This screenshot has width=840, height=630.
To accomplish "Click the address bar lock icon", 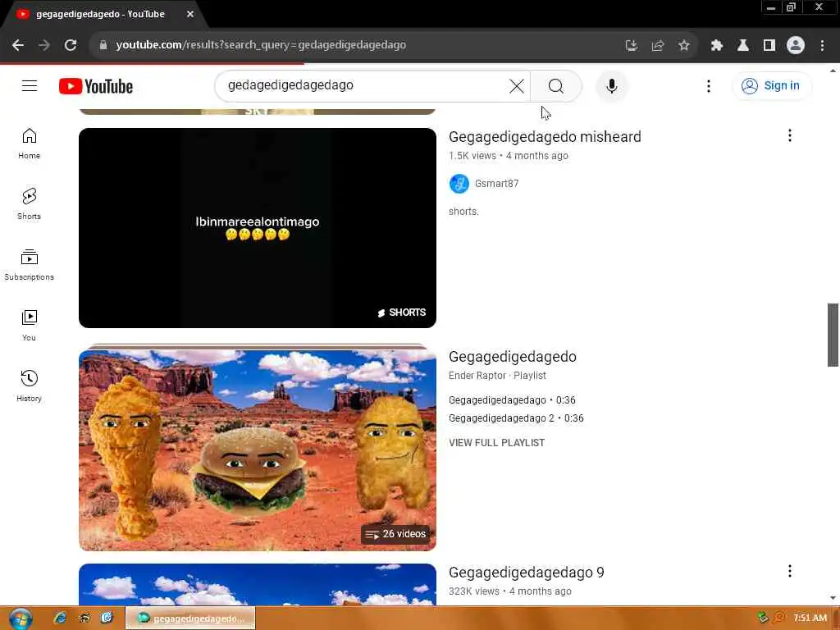I will [x=103, y=45].
